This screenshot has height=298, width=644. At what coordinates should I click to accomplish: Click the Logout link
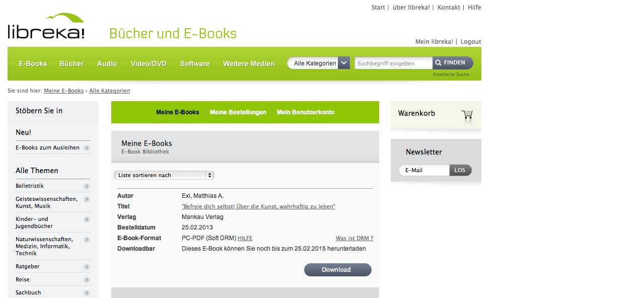471,42
